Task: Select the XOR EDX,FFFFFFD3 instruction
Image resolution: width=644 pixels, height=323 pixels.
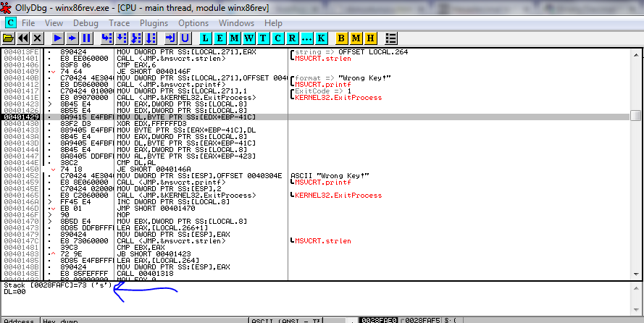Action: tap(151, 124)
